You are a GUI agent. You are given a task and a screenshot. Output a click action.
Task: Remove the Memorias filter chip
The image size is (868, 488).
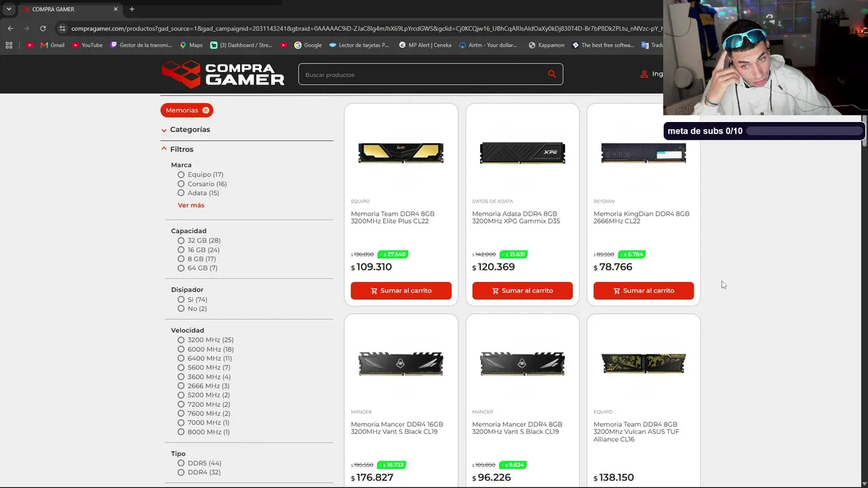[205, 110]
